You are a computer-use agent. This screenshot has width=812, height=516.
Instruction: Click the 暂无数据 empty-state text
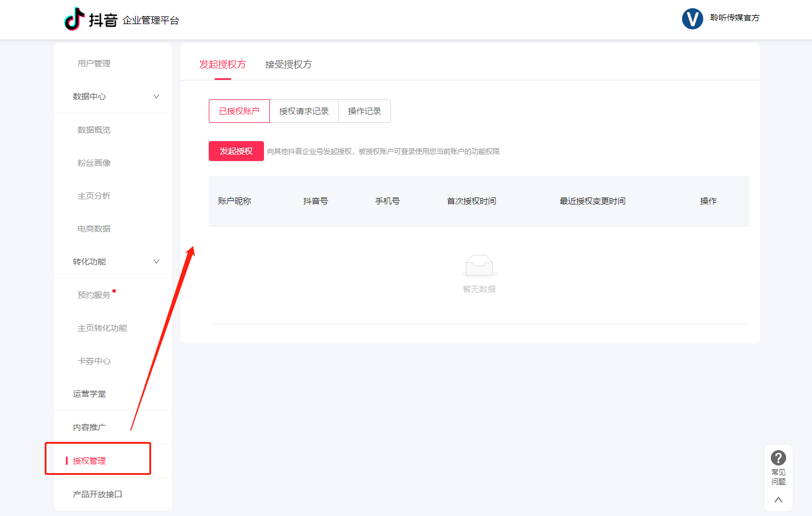coord(479,289)
